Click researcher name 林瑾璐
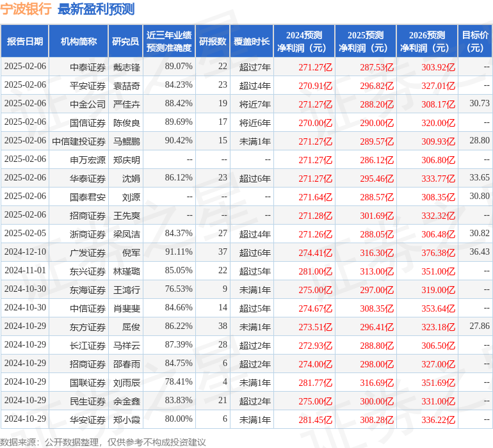 (x=127, y=271)
